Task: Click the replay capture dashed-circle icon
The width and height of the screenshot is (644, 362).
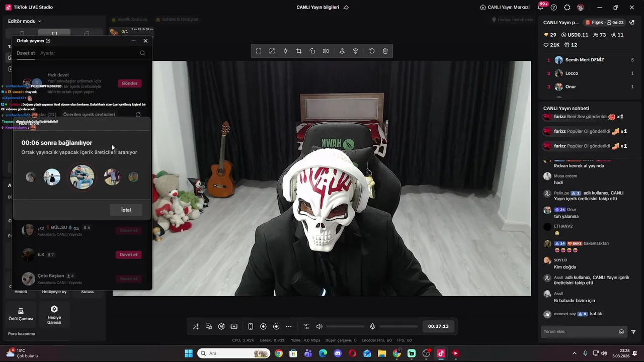Action: click(276, 326)
